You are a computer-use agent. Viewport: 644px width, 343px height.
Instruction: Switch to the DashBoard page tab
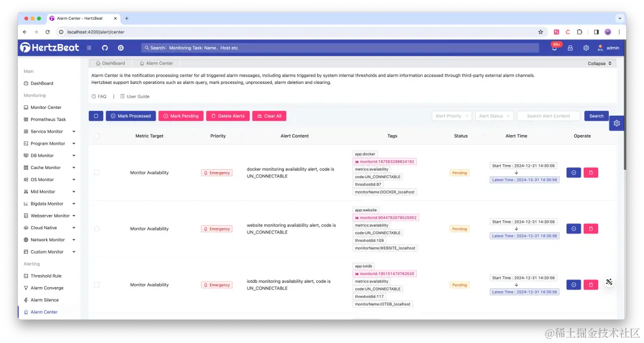[110, 63]
